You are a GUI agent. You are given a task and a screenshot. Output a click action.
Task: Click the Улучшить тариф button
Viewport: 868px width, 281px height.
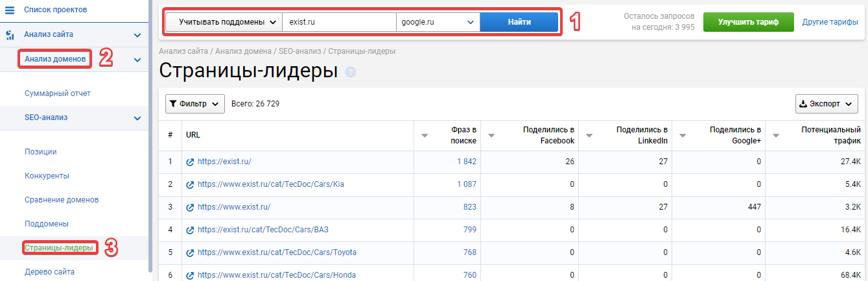coord(749,21)
